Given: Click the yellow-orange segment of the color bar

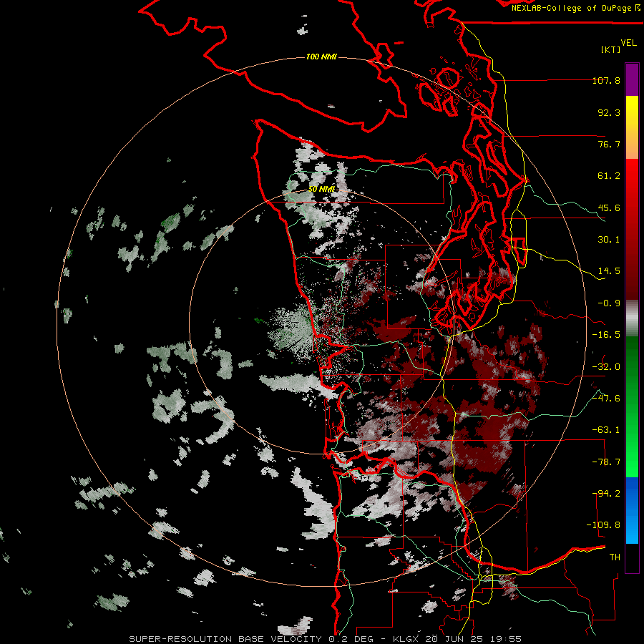Looking at the screenshot, I should tap(632, 127).
